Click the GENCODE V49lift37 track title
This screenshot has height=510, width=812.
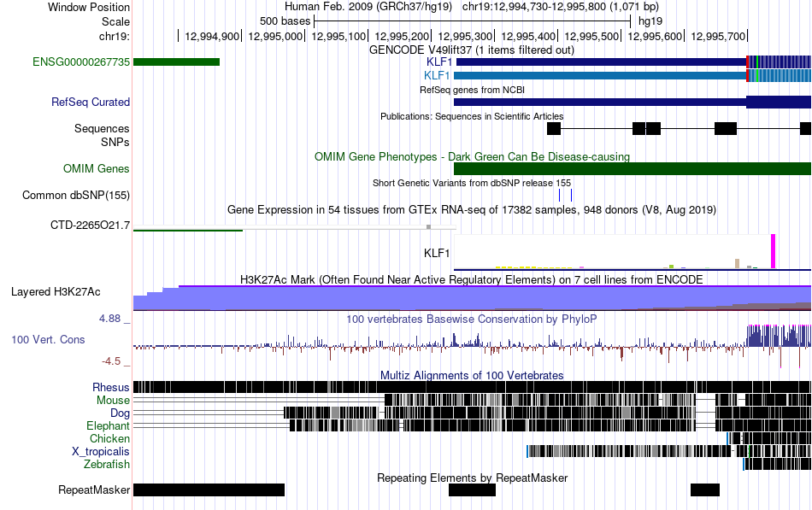[x=472, y=50]
